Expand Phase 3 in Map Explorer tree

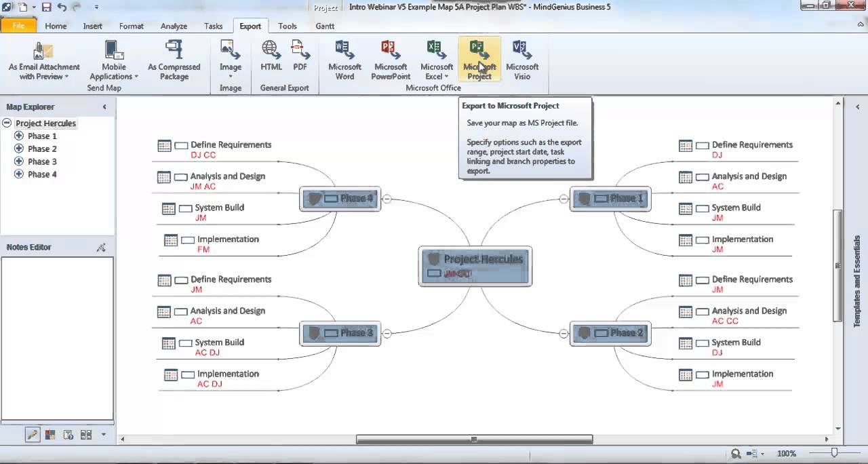pyautogui.click(x=19, y=162)
